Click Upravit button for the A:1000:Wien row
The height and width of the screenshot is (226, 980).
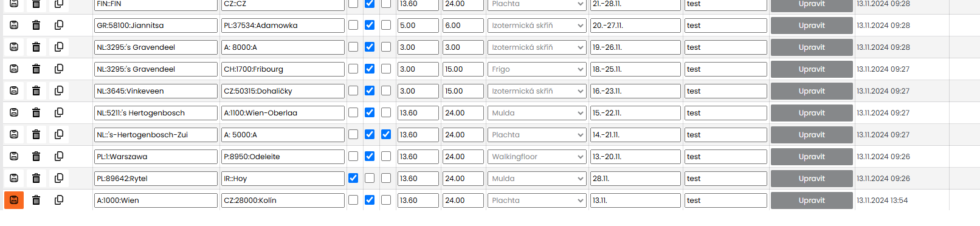point(812,200)
